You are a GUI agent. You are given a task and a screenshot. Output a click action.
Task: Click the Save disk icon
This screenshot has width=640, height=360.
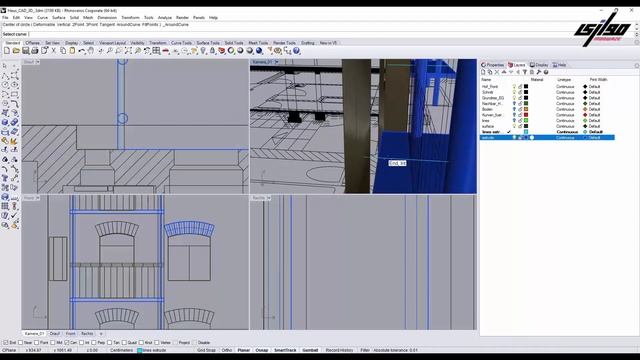(x=25, y=51)
